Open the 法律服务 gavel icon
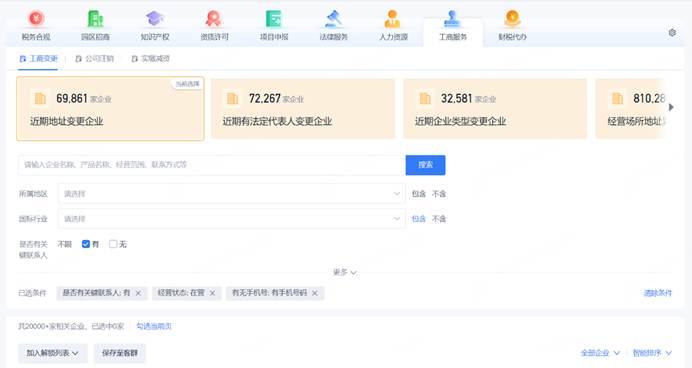This screenshot has height=368, width=692. point(333,19)
